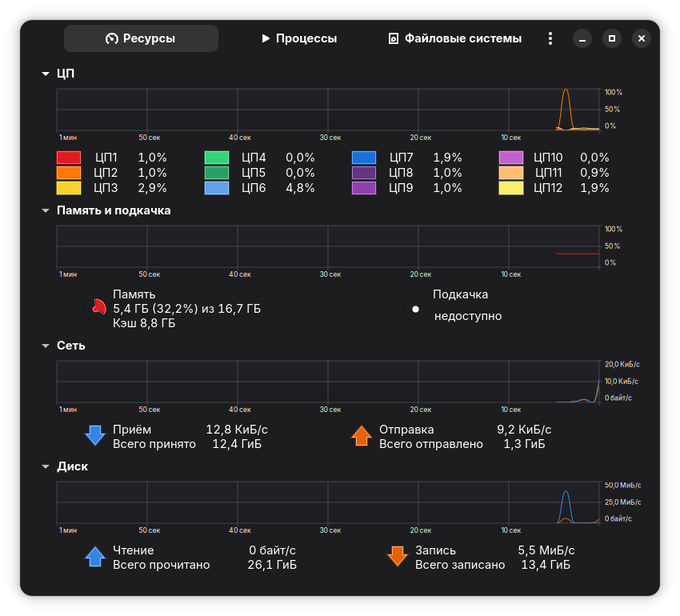
Task: Close the system monitor window
Action: pyautogui.click(x=642, y=38)
